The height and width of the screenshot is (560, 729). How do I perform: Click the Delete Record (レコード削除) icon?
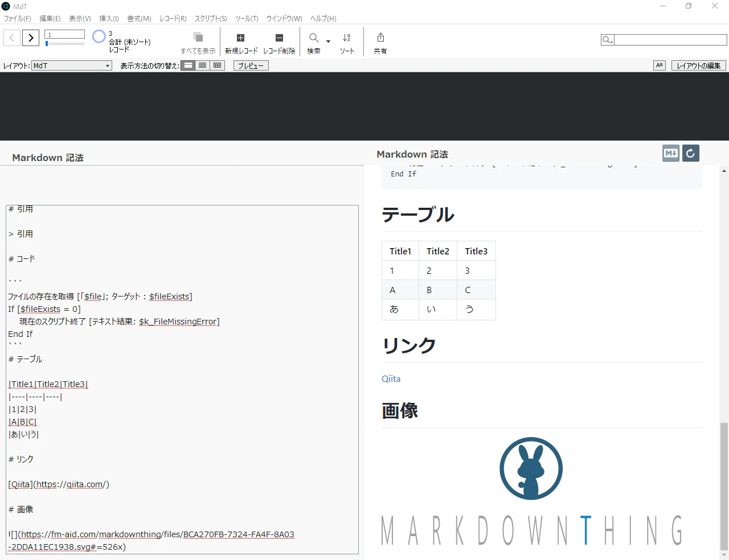(x=279, y=38)
